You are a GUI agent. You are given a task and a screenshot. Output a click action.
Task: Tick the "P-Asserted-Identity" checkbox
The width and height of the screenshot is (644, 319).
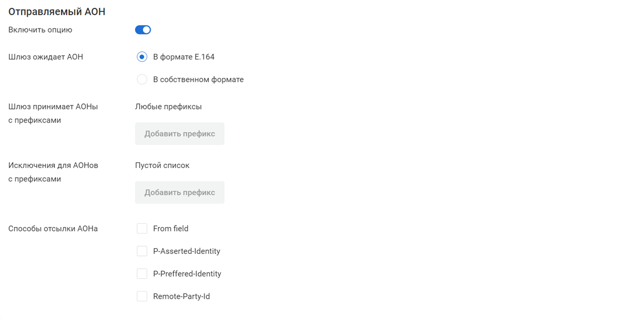142,251
